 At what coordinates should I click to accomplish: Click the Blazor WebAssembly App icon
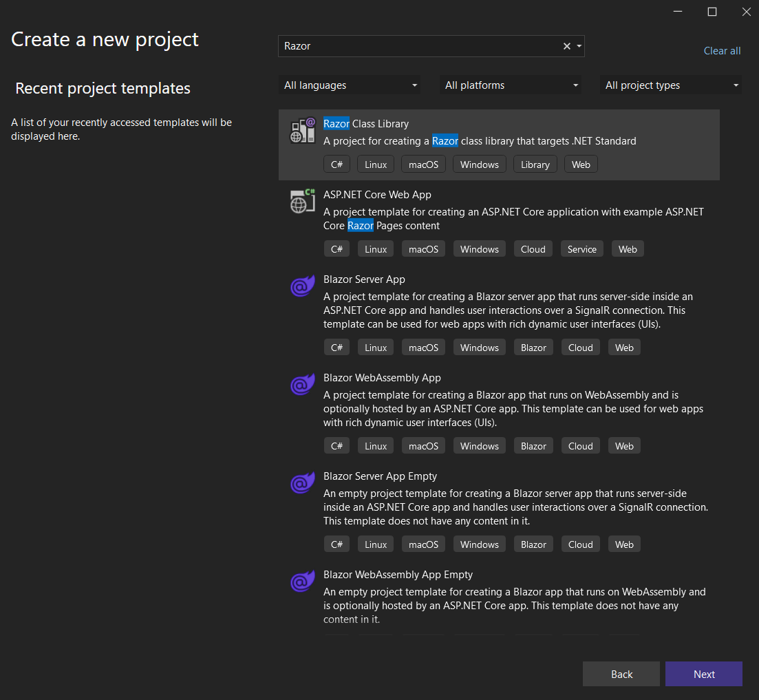click(302, 385)
